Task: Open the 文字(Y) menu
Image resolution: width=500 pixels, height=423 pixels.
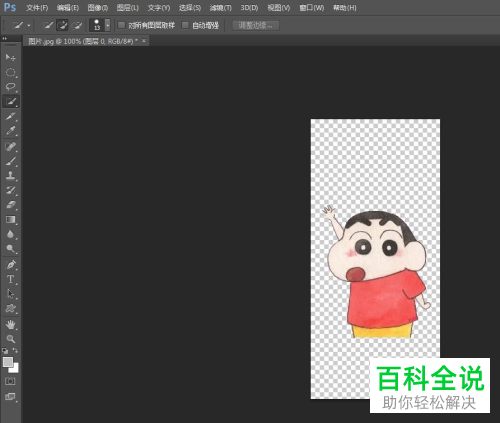Action: tap(159, 8)
